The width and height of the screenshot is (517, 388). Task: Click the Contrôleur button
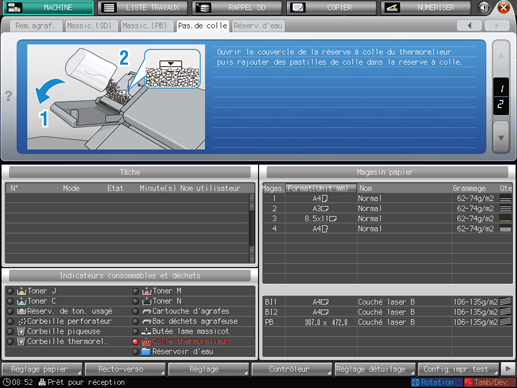pos(292,369)
